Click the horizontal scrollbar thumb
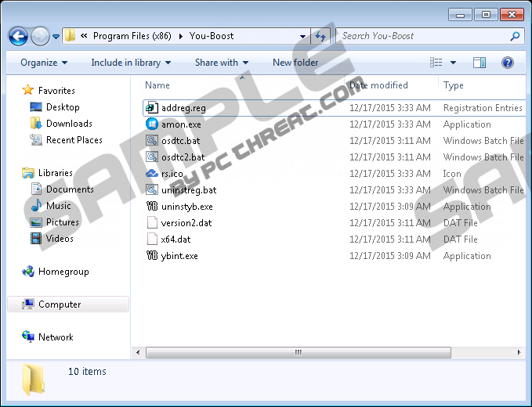 coord(299,352)
